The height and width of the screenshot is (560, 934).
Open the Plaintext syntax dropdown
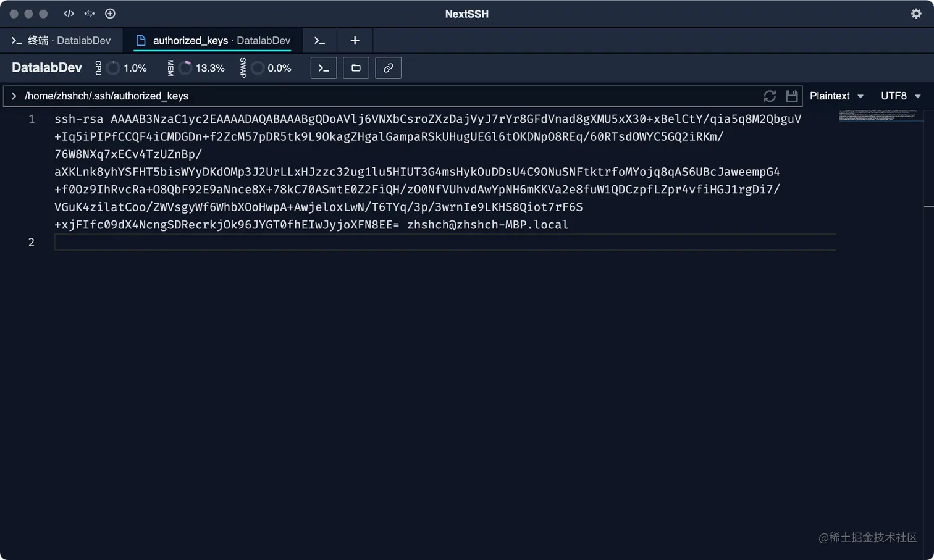point(836,96)
